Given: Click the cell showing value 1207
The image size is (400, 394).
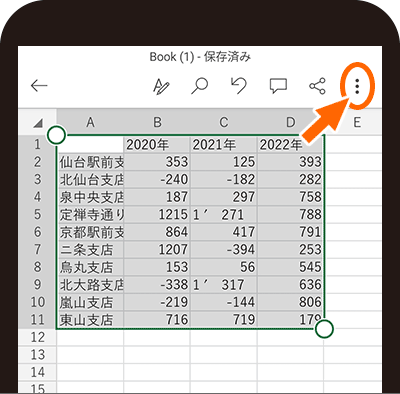Looking at the screenshot, I should point(157,249).
